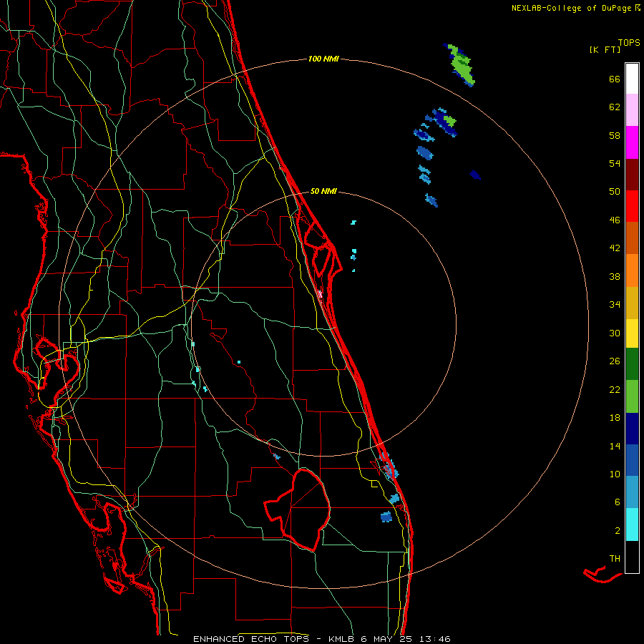Choose the white swatch above light pink

pyautogui.click(x=632, y=79)
